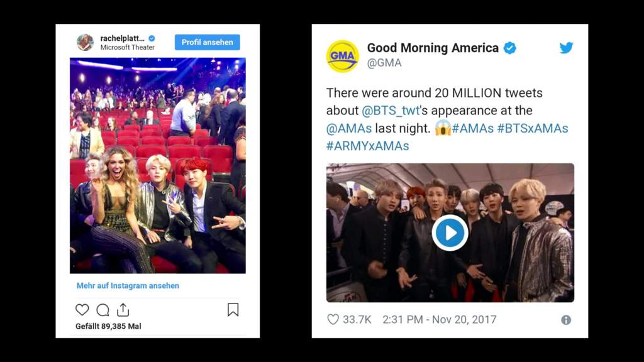Open the @AMAs mention link
Screen dimensions: 644x362
click(x=348, y=128)
